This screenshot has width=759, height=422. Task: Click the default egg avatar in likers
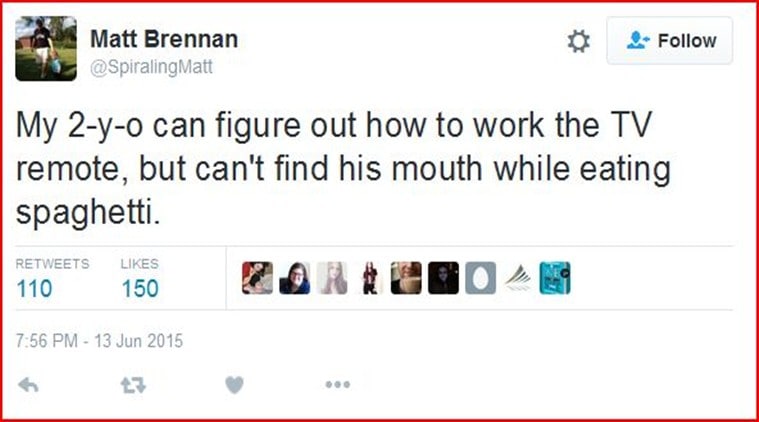point(480,278)
